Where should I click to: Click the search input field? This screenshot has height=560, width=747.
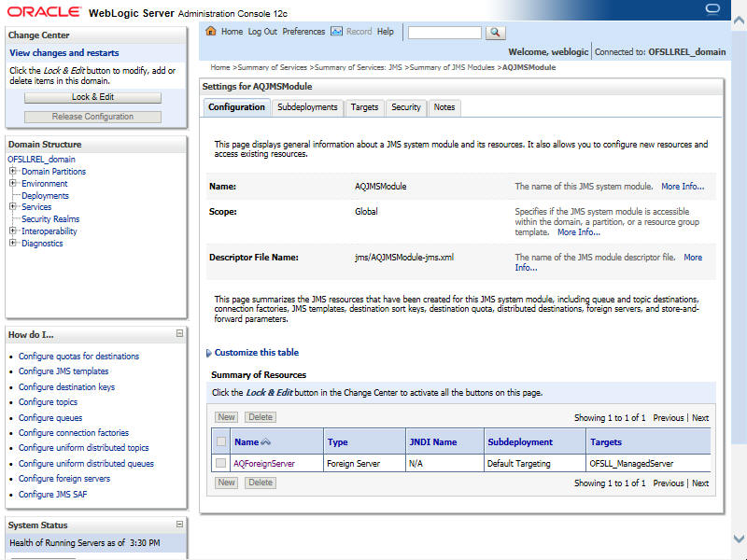[444, 33]
